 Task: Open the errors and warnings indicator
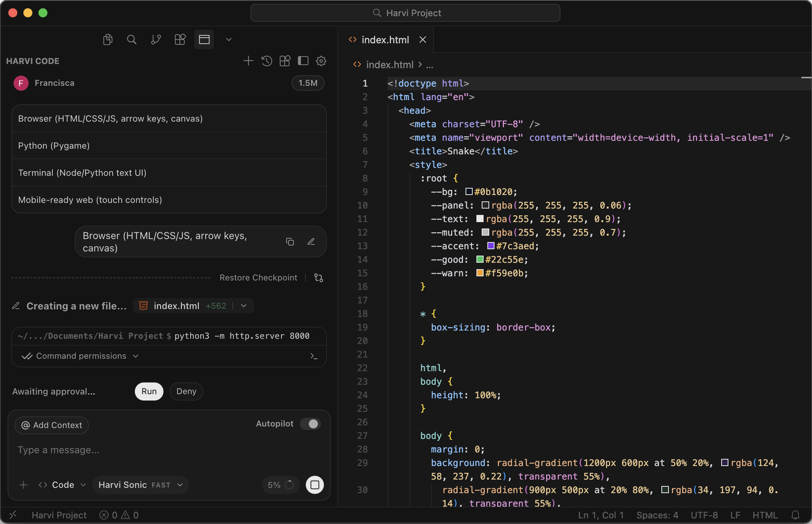[x=119, y=515]
